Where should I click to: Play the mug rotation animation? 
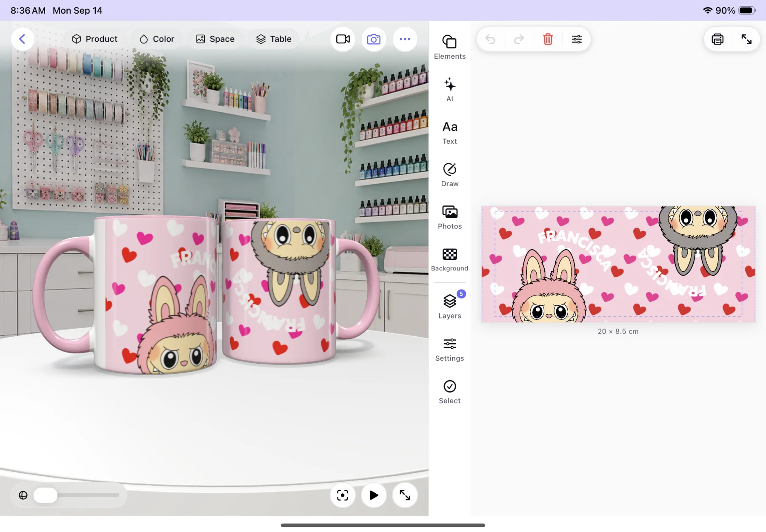374,495
